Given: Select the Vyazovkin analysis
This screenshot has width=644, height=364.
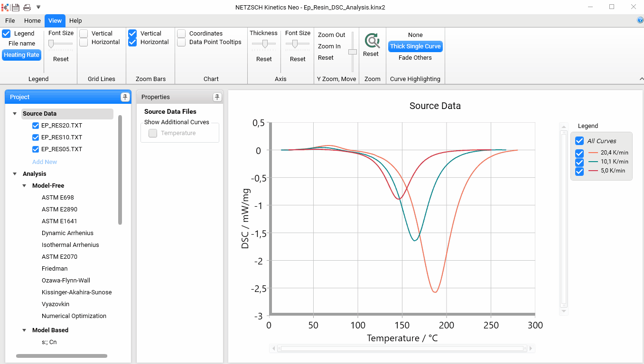Looking at the screenshot, I should click(56, 304).
